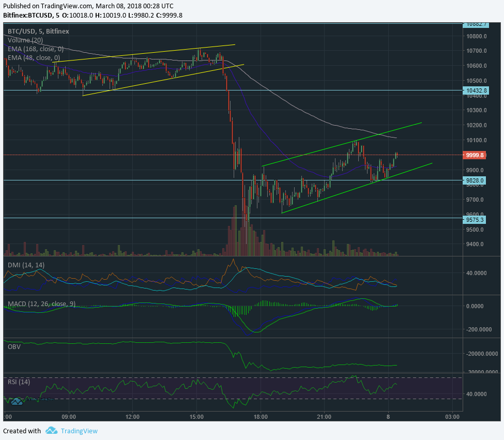Click the Volume (20) indicator label
Screen dimensions: 504x440
pos(25,40)
